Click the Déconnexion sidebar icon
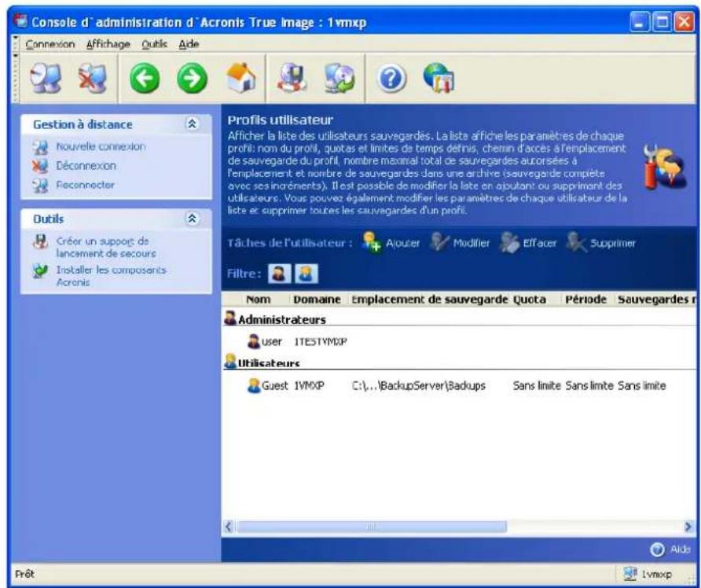701x588 pixels. tap(40, 166)
